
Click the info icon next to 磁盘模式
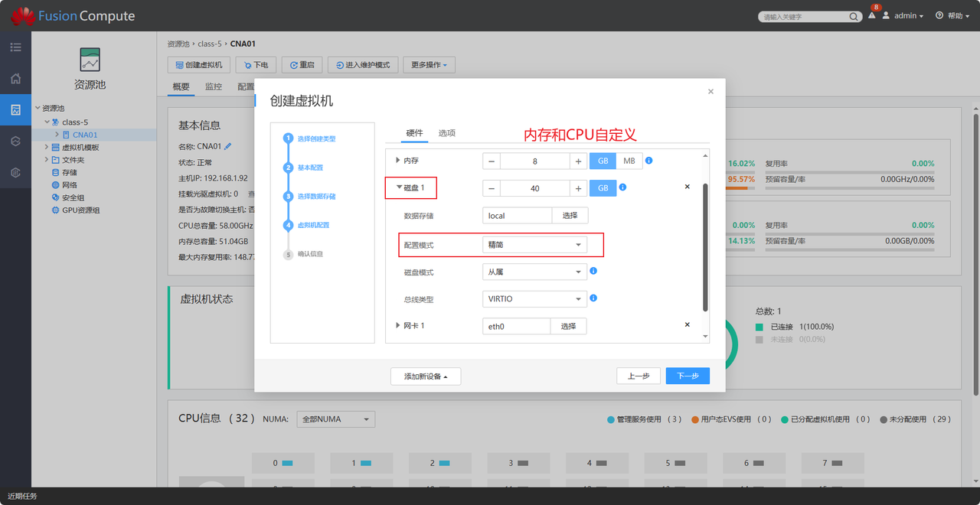point(593,272)
